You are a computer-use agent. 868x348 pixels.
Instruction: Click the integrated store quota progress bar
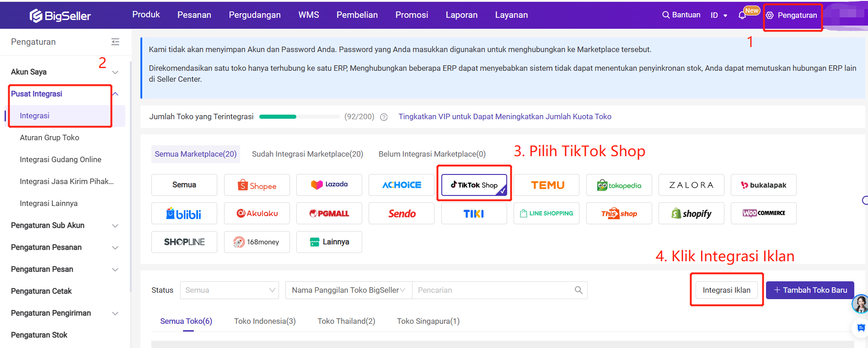(x=300, y=117)
